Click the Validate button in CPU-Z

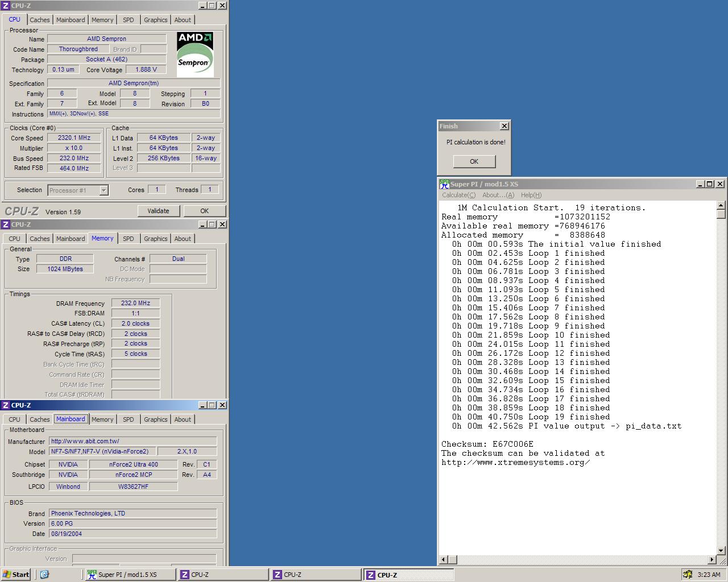(158, 211)
